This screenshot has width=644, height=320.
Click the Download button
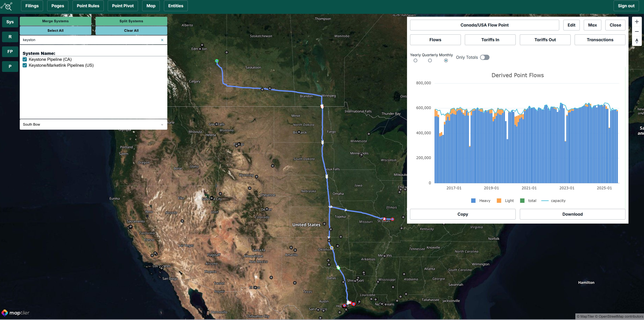tap(572, 214)
